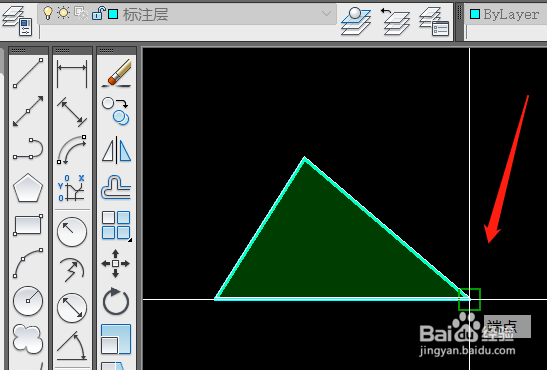
Task: Choose the Radius dimension tool
Action: 72,232
